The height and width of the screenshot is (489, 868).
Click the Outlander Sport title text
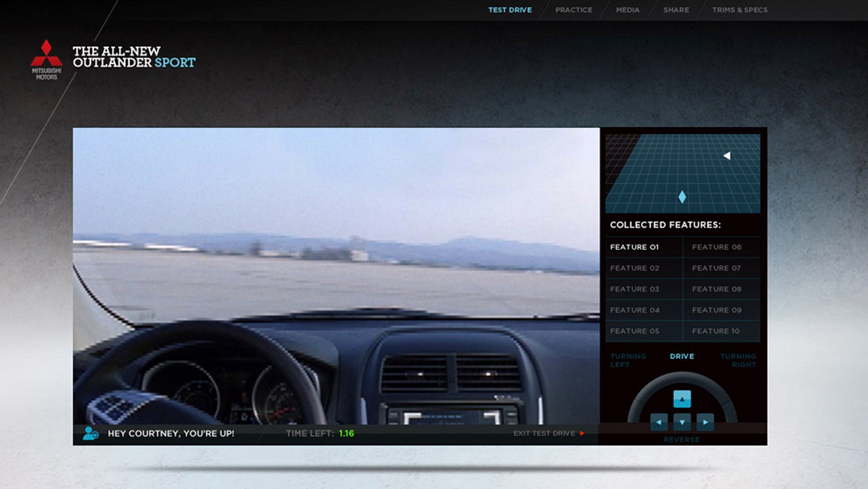coord(134,57)
